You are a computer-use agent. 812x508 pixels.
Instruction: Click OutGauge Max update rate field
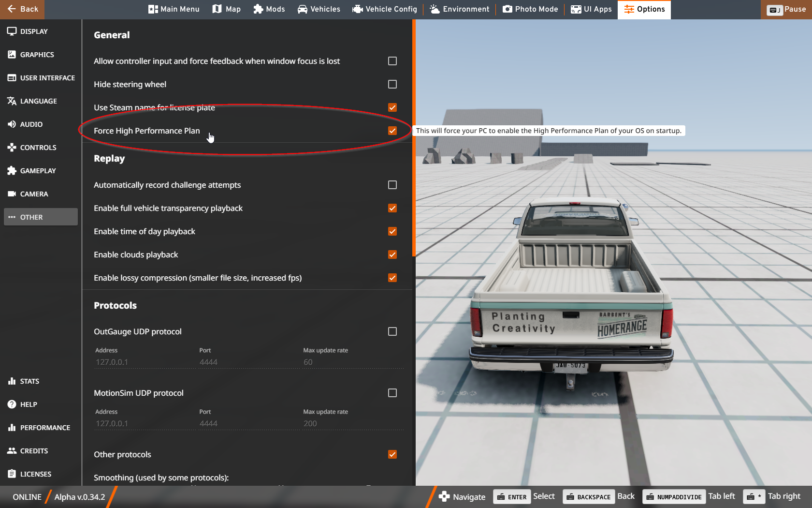(x=353, y=362)
